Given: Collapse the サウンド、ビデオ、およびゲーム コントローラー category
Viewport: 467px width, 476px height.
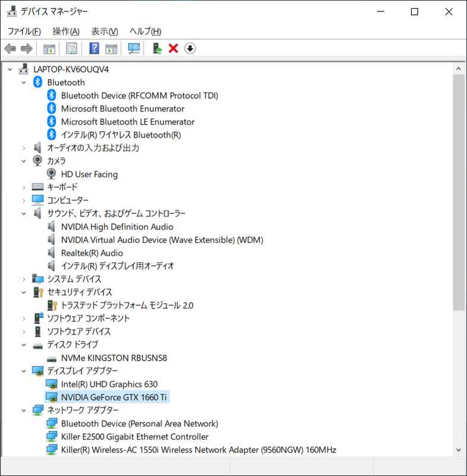Looking at the screenshot, I should 24,214.
